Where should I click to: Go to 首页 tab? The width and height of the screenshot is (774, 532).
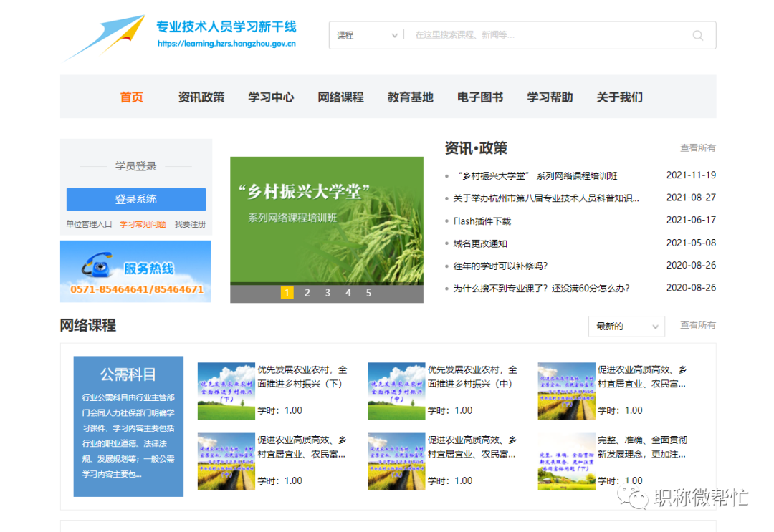[x=132, y=97]
